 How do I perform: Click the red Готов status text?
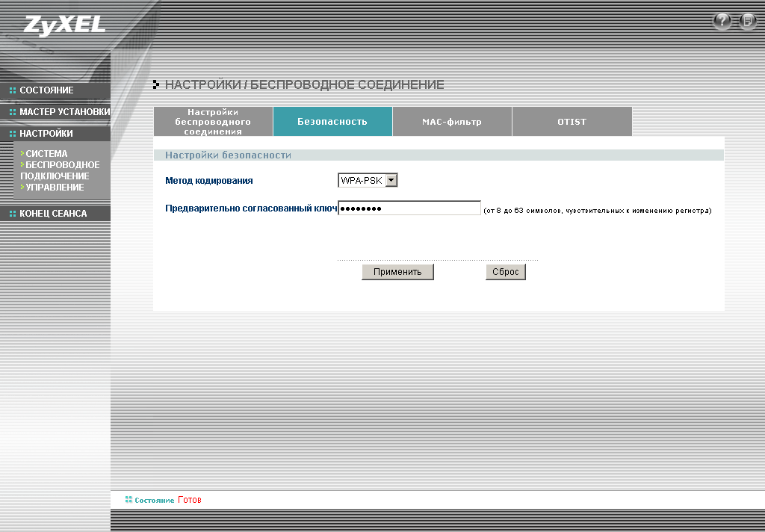[190, 500]
